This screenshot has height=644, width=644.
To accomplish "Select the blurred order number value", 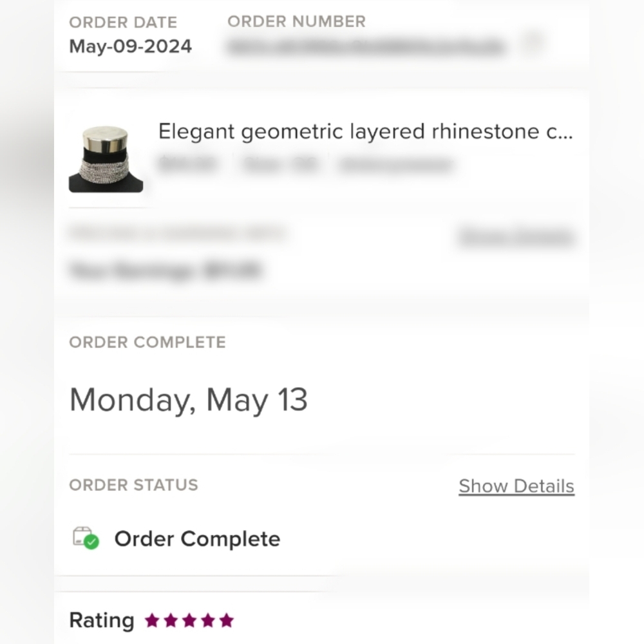I will (365, 46).
